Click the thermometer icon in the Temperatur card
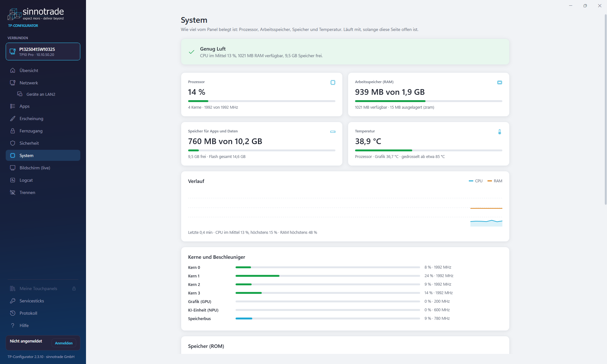607x364 pixels. pos(500,132)
